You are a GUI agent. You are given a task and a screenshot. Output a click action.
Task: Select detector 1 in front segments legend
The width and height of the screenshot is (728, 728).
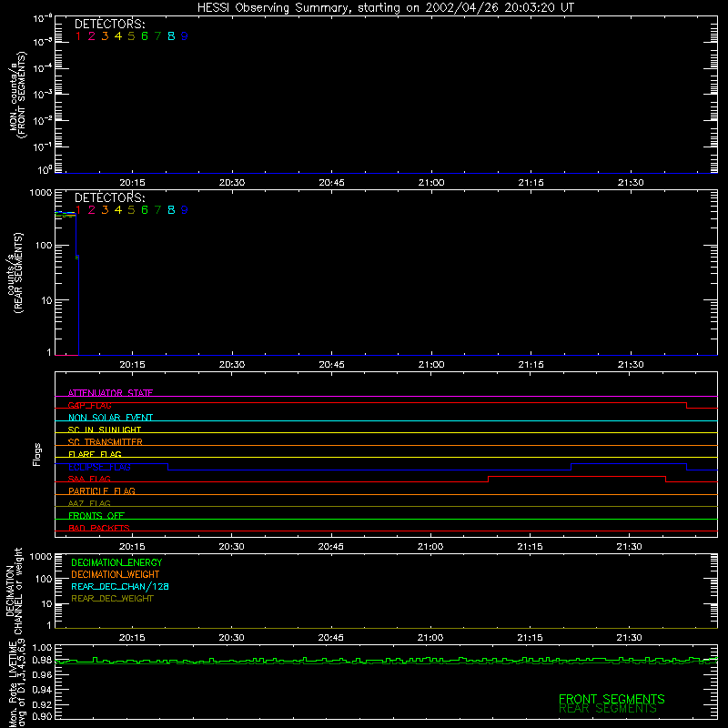point(78,36)
